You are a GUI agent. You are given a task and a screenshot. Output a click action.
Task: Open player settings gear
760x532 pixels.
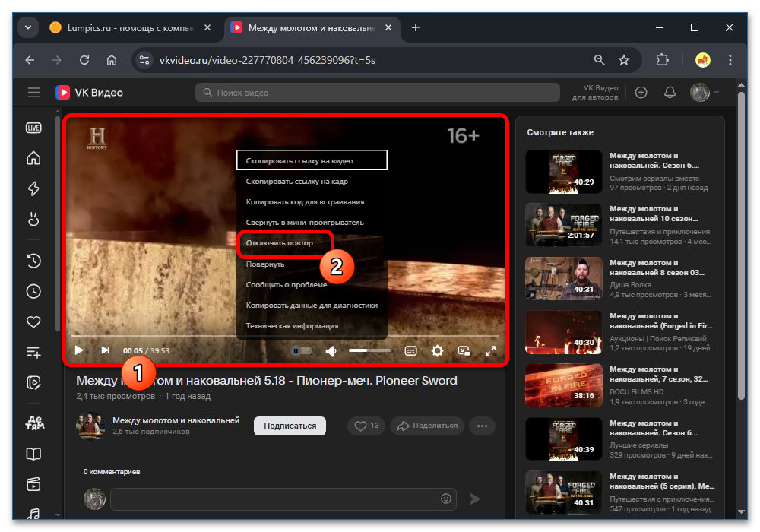[437, 351]
